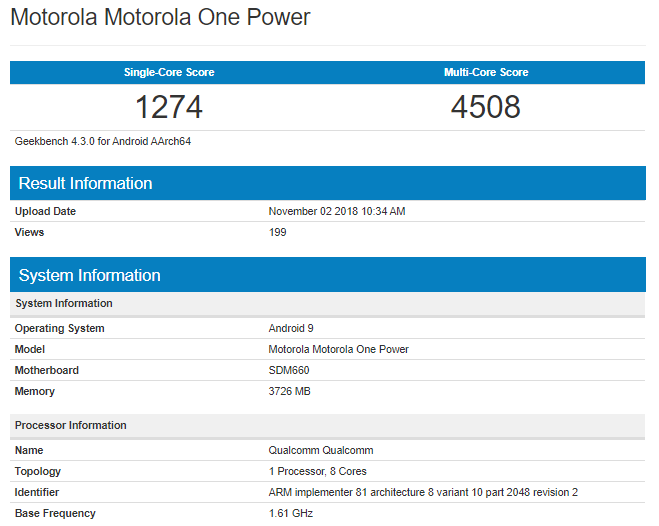The image size is (659, 526).
Task: Select the SDM660 motherboard value
Action: tap(289, 371)
